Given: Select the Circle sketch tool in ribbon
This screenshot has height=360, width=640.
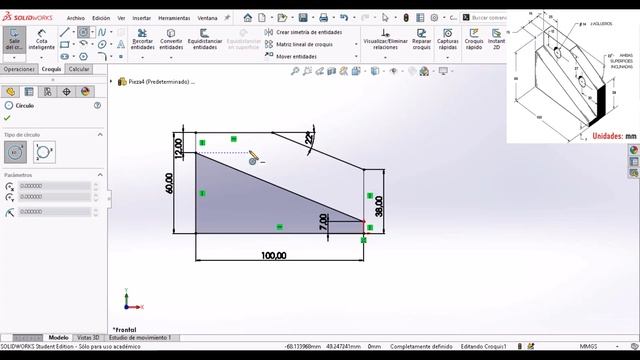Looking at the screenshot, I should point(83,32).
